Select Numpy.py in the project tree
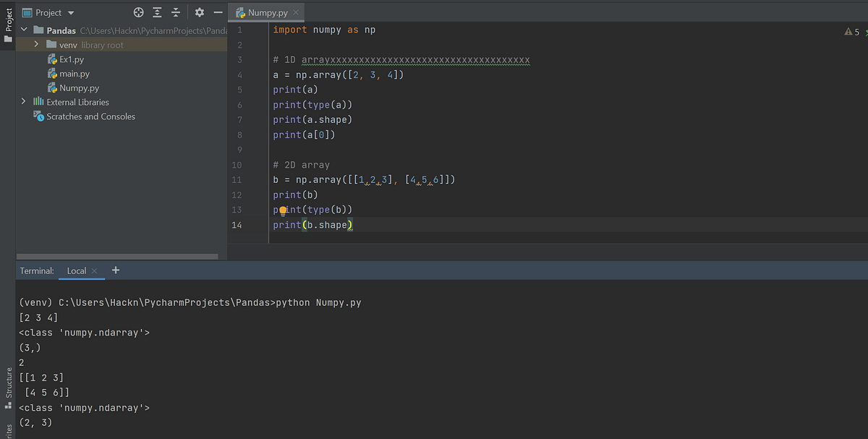The height and width of the screenshot is (439, 868). 73,88
